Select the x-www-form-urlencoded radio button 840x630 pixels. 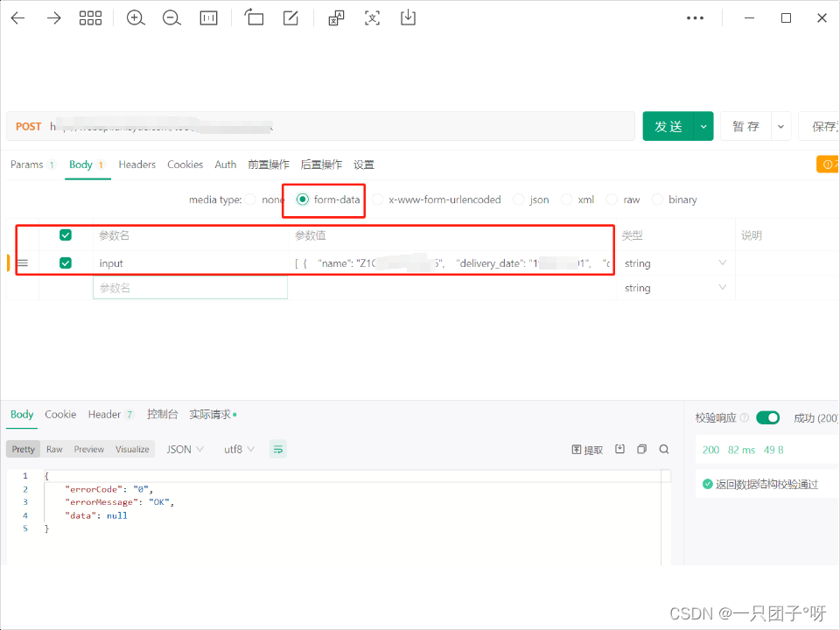click(x=377, y=199)
